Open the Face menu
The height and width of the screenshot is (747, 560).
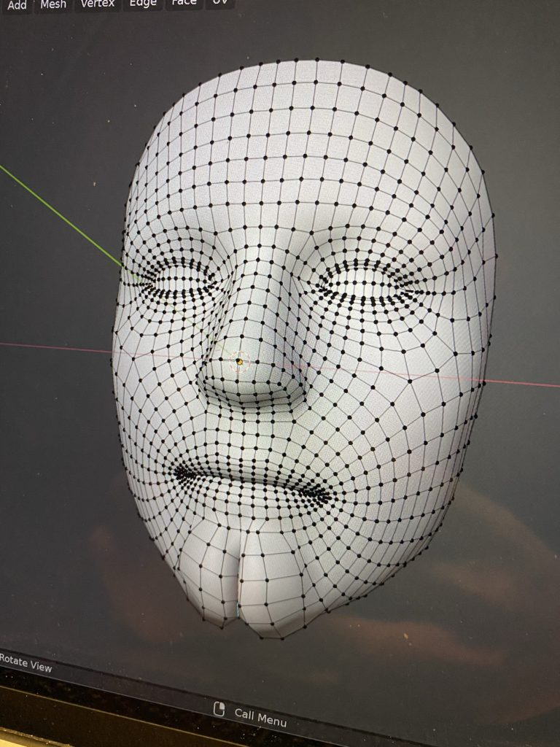click(x=184, y=4)
